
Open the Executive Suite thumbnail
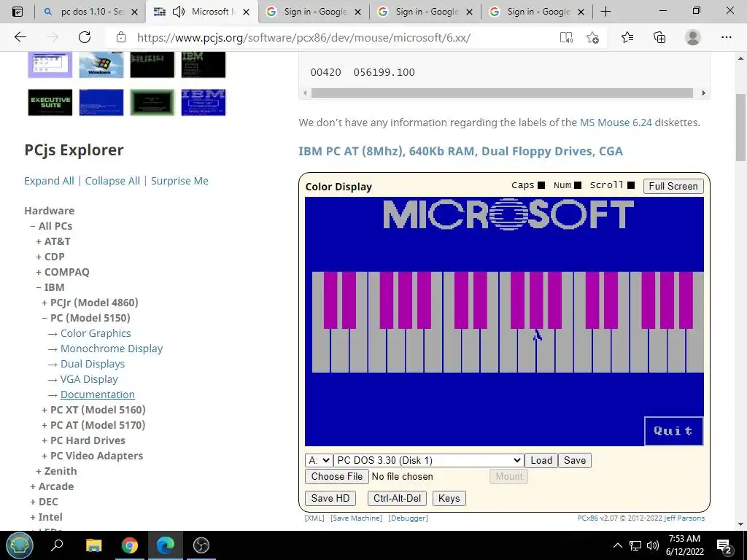(x=50, y=102)
